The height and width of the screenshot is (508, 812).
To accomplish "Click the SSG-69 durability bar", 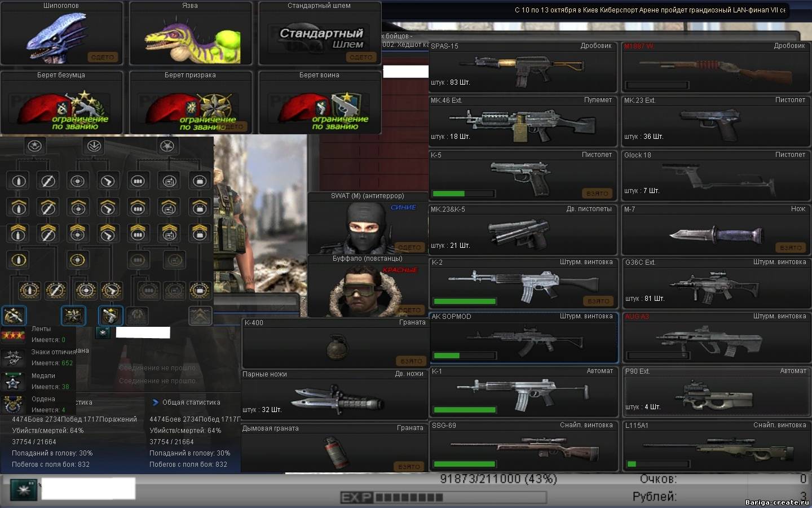I will coord(464,464).
